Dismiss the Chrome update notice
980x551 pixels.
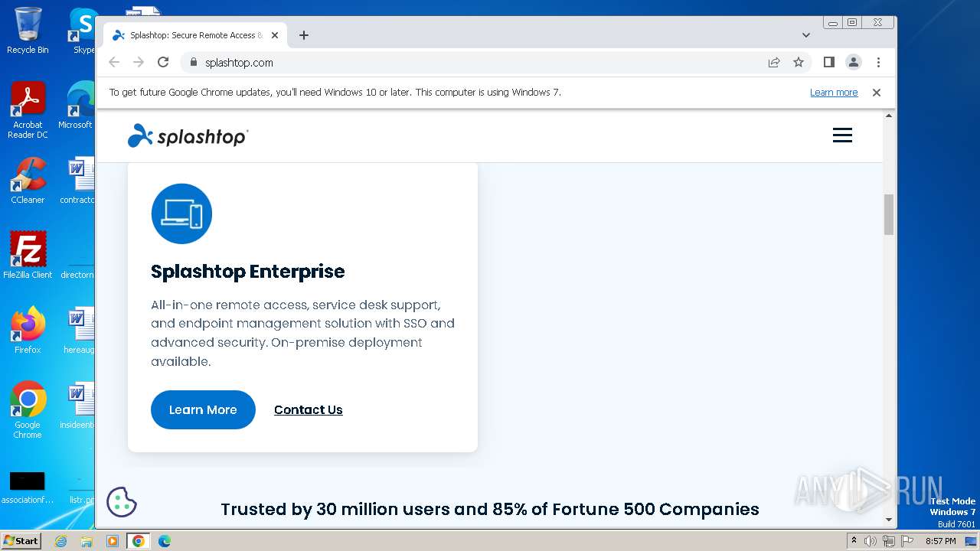(x=877, y=93)
